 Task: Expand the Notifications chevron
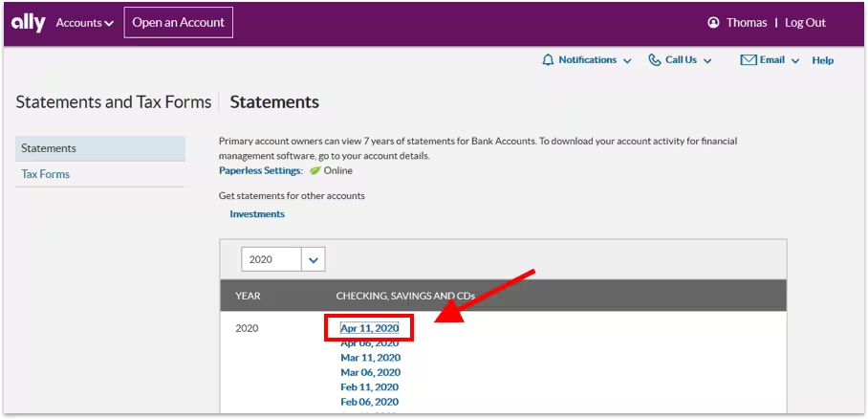[627, 61]
